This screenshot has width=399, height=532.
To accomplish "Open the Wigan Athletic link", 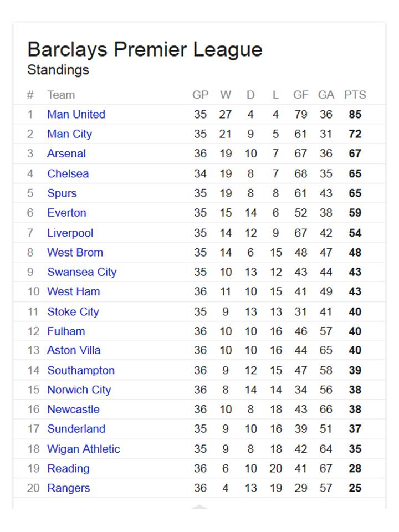I will [x=84, y=449].
